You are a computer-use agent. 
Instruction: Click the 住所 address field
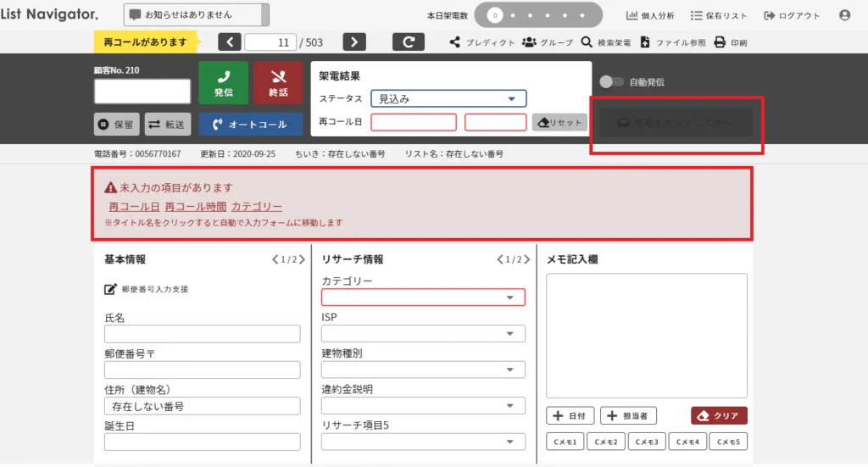(x=202, y=406)
